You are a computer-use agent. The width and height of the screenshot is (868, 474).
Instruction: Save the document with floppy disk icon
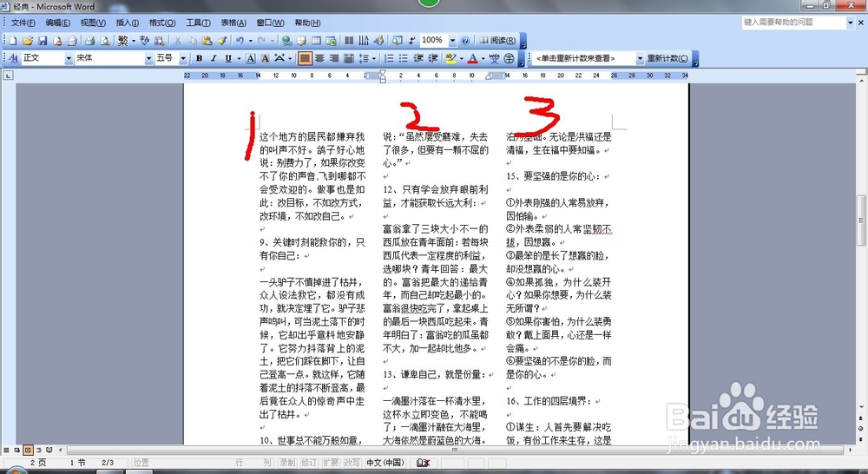point(43,41)
